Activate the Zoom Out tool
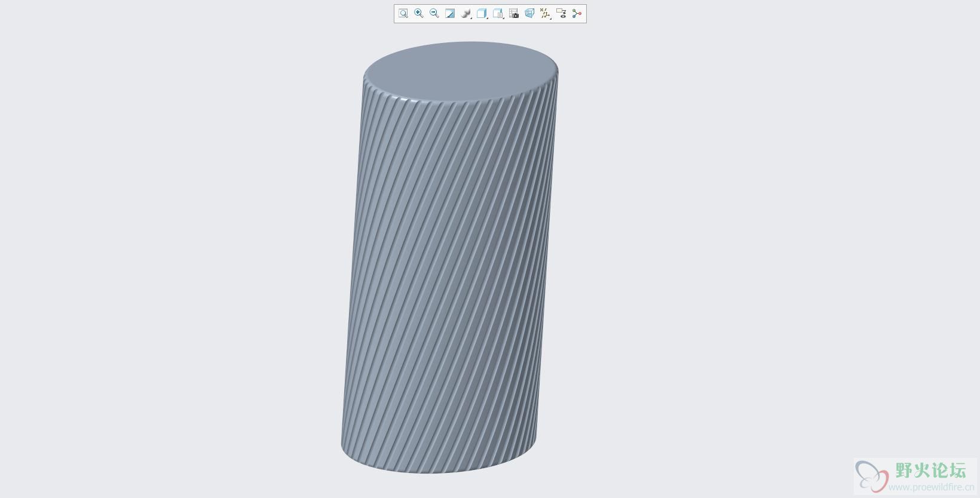Viewport: 980px width, 498px height. pyautogui.click(x=434, y=13)
